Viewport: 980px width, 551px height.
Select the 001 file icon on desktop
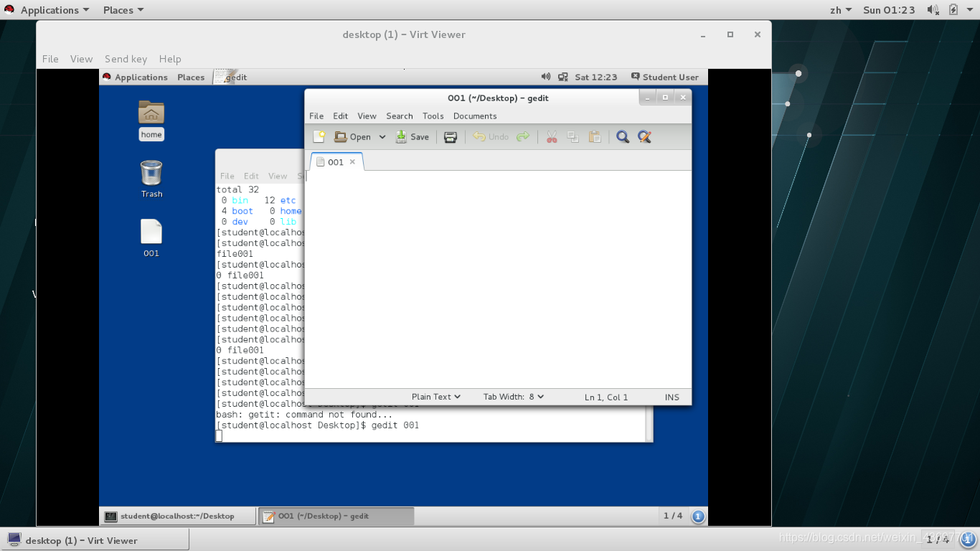tap(151, 238)
